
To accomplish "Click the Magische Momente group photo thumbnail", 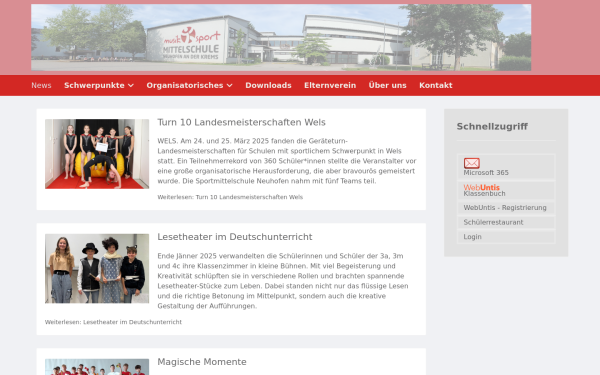I will [x=97, y=367].
